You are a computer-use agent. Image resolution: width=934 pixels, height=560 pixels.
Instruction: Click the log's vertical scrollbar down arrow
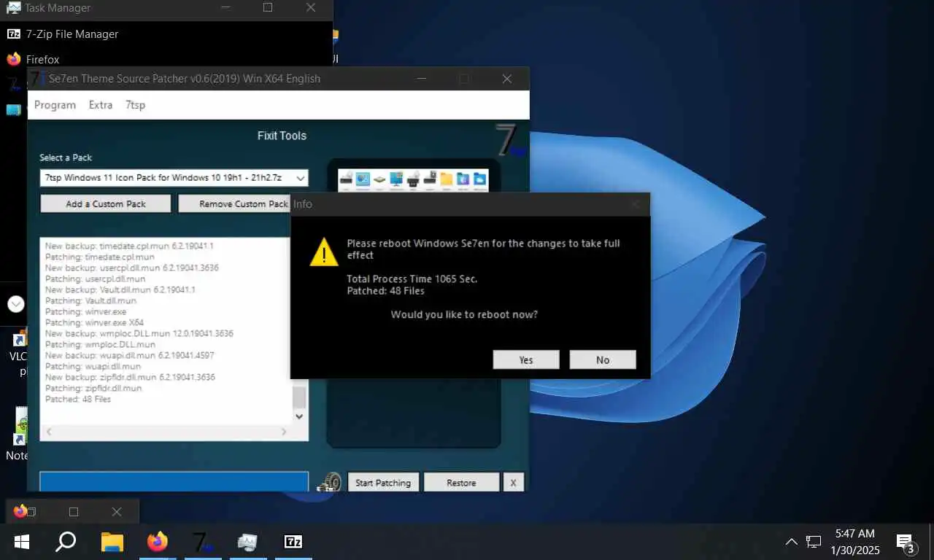tap(299, 416)
